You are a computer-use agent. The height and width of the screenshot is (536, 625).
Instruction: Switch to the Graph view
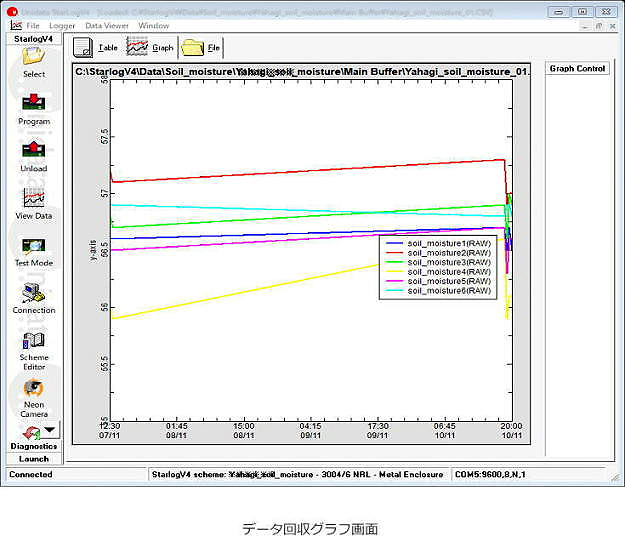151,47
